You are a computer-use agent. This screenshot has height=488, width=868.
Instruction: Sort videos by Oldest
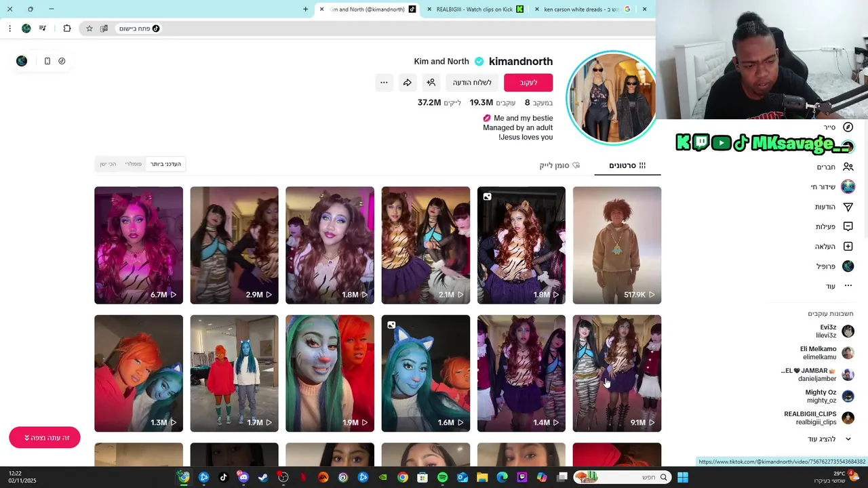coord(108,164)
